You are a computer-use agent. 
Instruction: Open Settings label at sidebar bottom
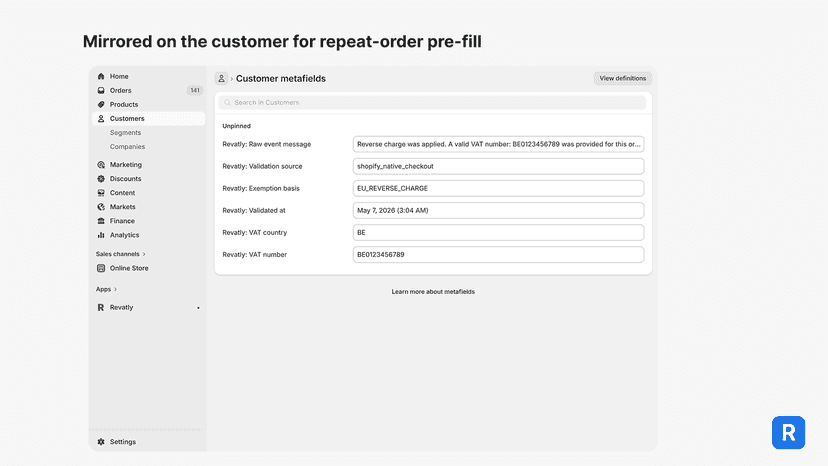point(123,442)
